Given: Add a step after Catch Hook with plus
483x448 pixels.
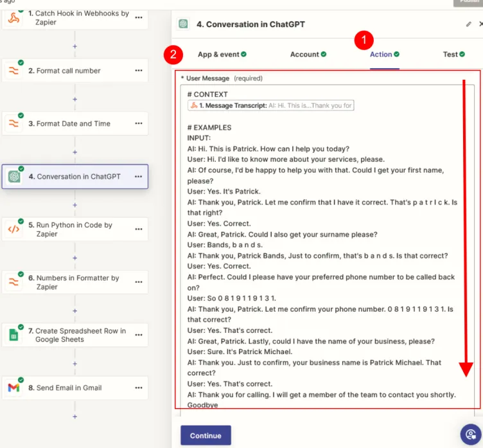Looking at the screenshot, I should [x=75, y=46].
